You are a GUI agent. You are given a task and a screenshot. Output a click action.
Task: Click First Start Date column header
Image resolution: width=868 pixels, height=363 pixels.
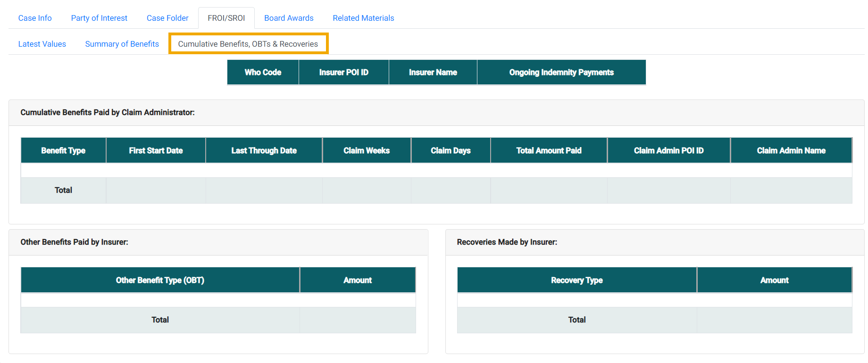(x=156, y=150)
